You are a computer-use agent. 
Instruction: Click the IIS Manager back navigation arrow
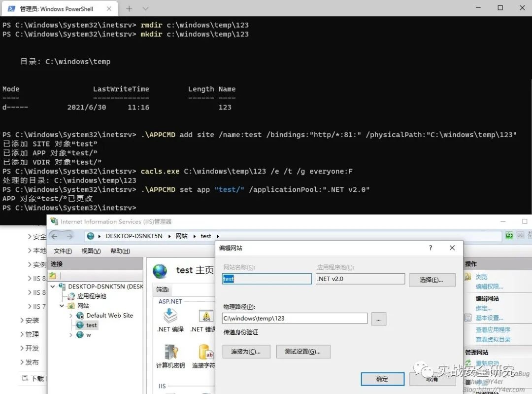(54, 236)
